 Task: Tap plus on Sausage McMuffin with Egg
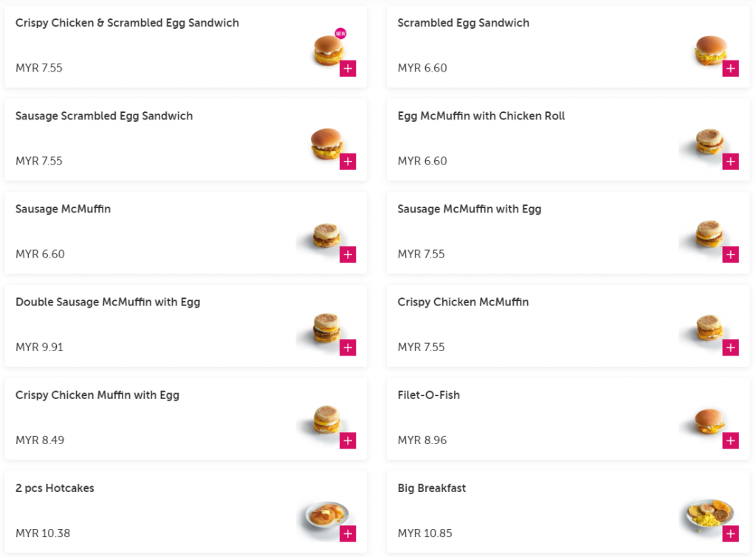pos(730,255)
